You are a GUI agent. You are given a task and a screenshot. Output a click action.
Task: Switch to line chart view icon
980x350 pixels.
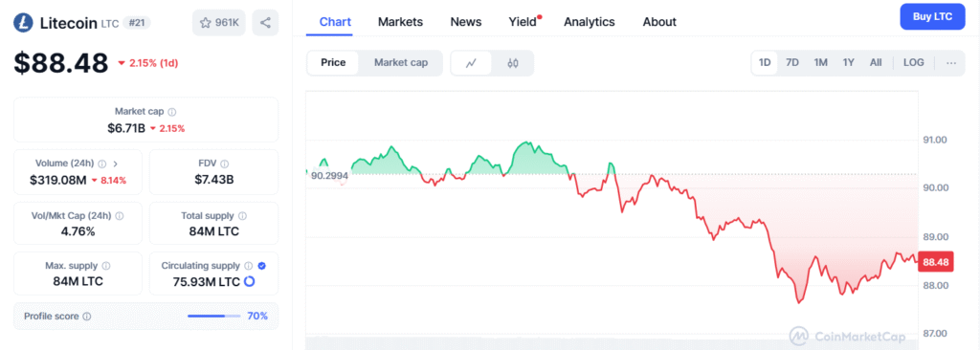click(x=471, y=62)
